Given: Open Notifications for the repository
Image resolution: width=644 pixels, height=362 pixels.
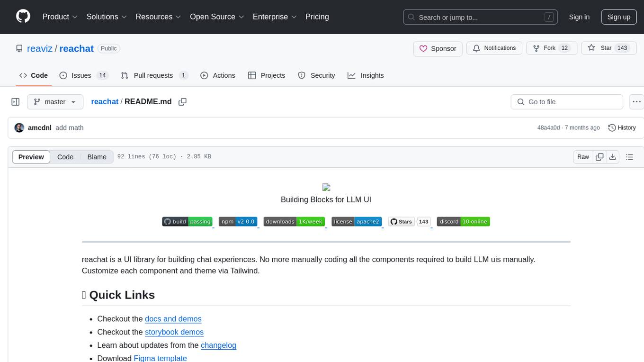Looking at the screenshot, I should point(494,48).
